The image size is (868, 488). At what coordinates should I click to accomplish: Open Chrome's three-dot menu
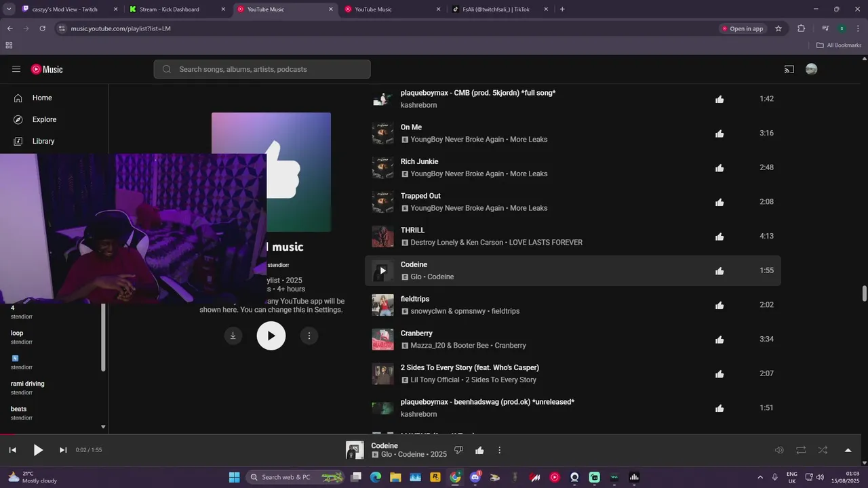click(x=857, y=28)
